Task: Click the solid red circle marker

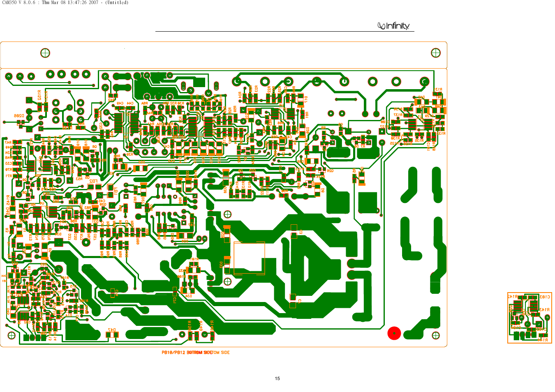Action: 394,333
